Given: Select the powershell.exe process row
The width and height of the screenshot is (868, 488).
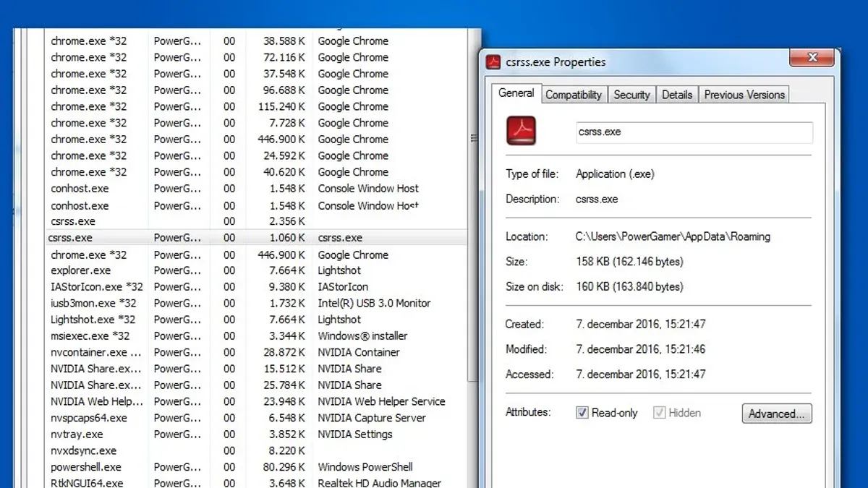Looking at the screenshot, I should tap(257, 467).
